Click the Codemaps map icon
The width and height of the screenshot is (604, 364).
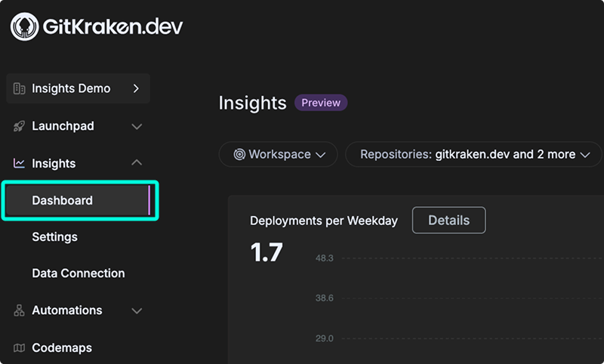tap(20, 348)
